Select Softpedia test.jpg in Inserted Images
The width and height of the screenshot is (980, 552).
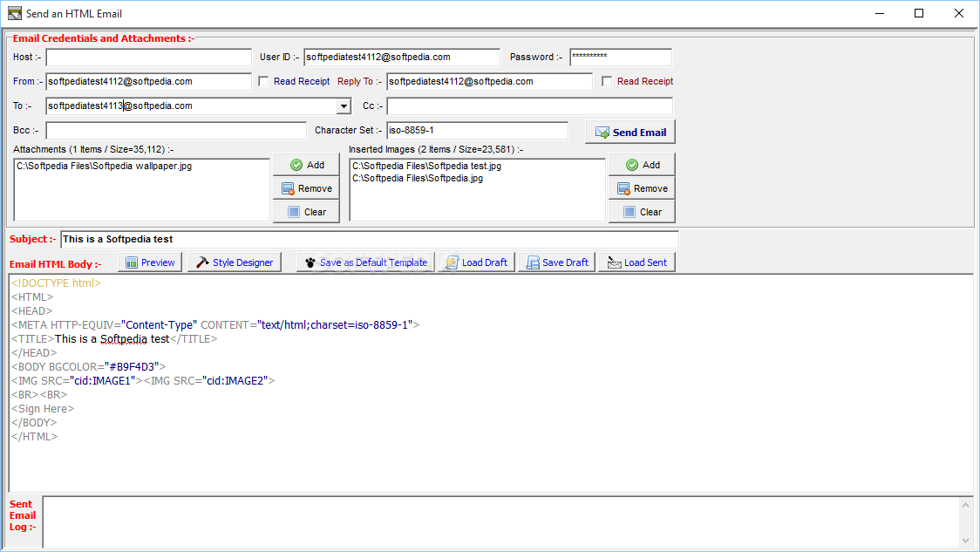click(x=427, y=167)
